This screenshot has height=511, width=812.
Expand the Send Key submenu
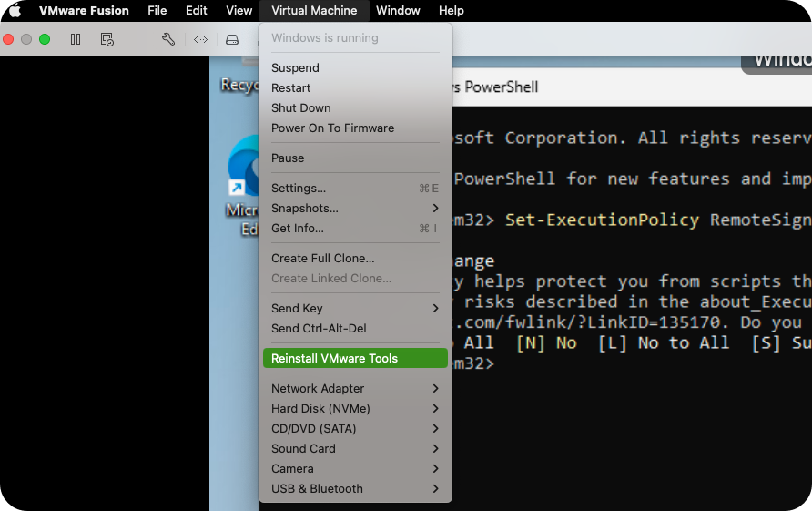355,309
